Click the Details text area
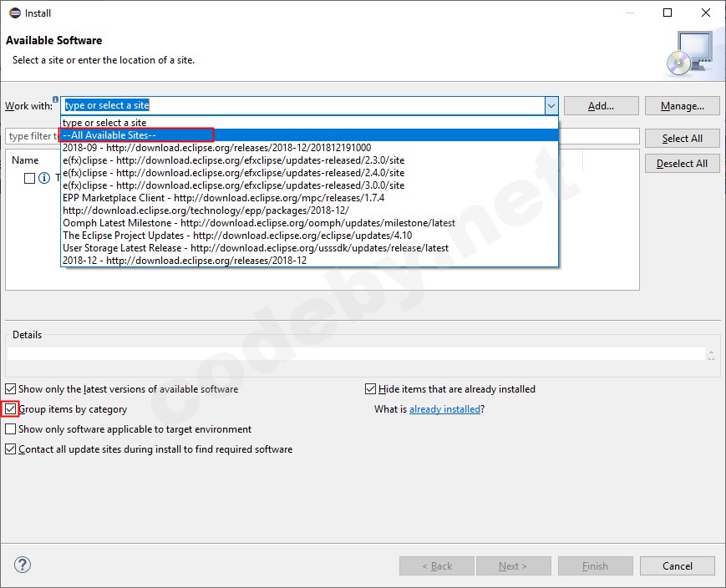Screen dimensions: 726x588 pyautogui.click(x=356, y=354)
